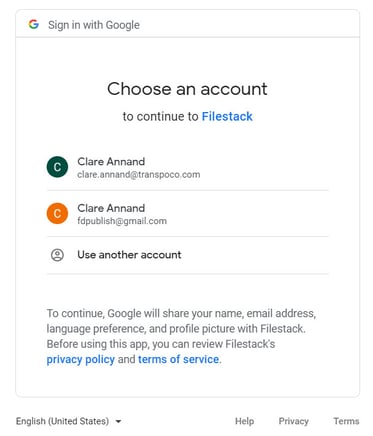Select the orange avatar for the gmail account

point(57,213)
